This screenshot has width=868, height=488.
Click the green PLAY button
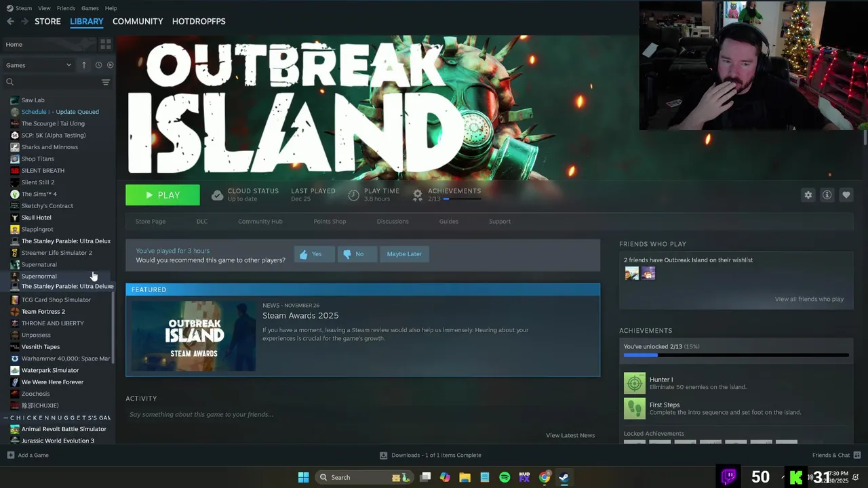(x=163, y=195)
